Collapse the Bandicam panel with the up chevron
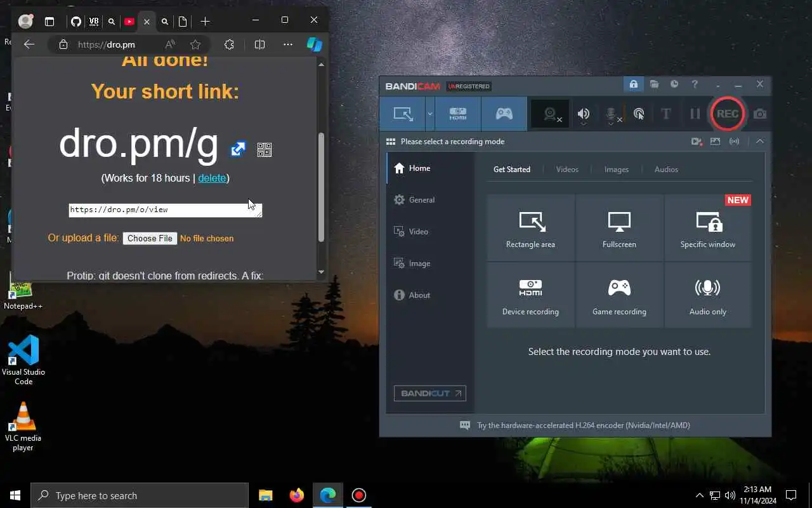This screenshot has height=508, width=812. [x=759, y=142]
